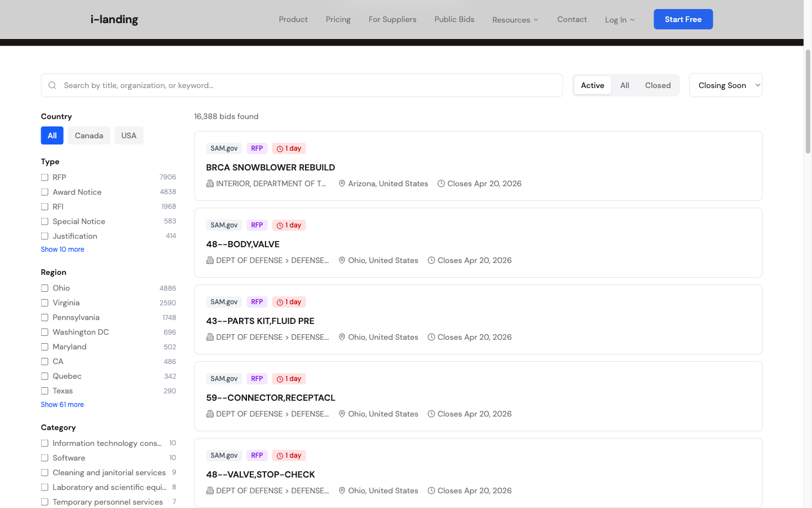Click building icon beside INTERIOR, DEPARTMENT OF T...
Viewport: 812px width, 508px height.
[210, 183]
